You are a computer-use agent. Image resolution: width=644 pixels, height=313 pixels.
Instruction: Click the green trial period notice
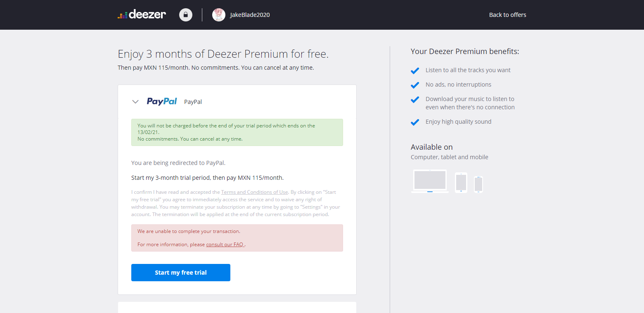pyautogui.click(x=237, y=132)
